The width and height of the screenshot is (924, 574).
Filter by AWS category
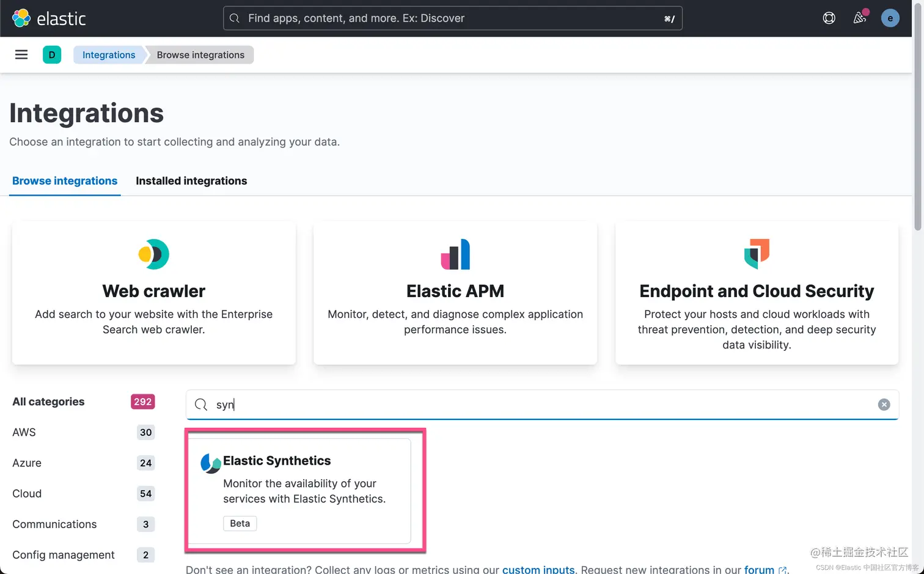(24, 432)
